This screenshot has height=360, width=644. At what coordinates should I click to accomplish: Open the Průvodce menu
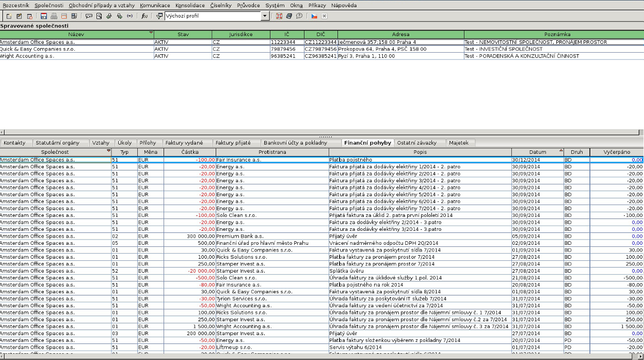click(x=249, y=5)
